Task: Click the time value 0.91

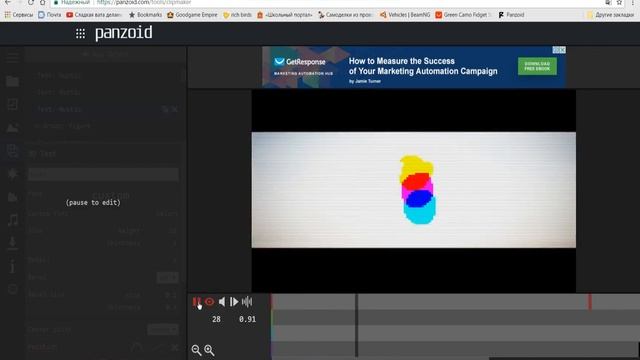Action: click(x=247, y=319)
